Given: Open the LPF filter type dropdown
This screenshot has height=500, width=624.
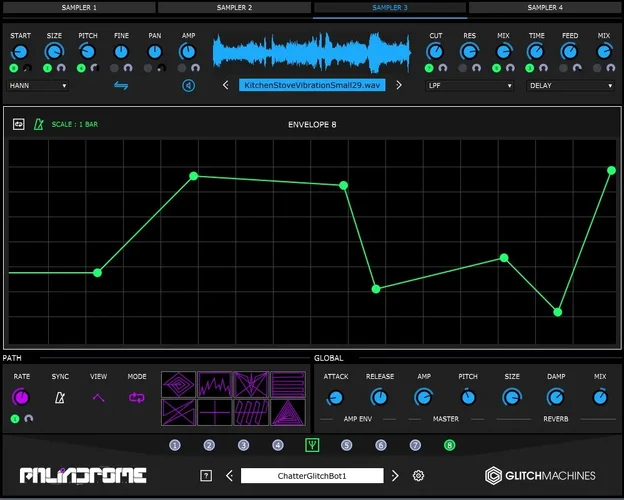Looking at the screenshot, I should [x=469, y=86].
